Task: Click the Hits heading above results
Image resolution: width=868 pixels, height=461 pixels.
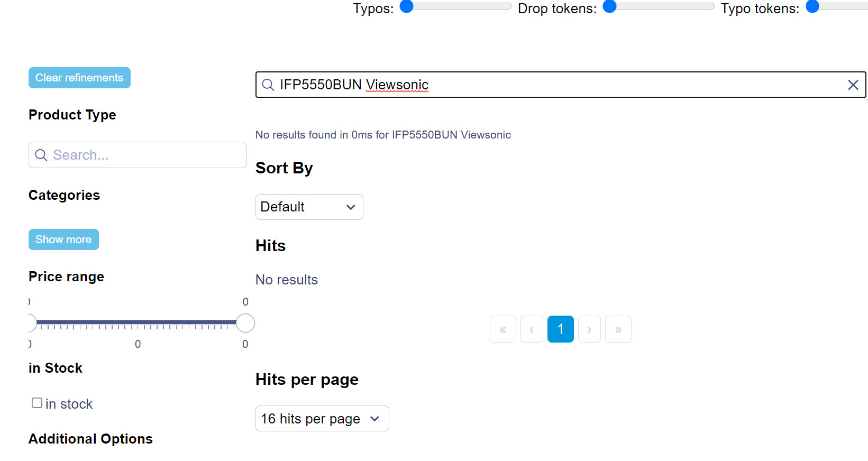Action: point(270,245)
